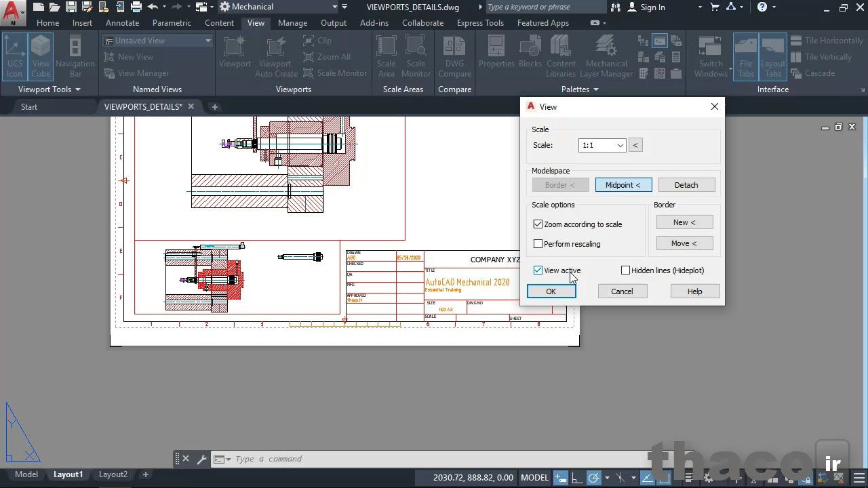This screenshot has height=488, width=868.
Task: Open Content Libraries palette
Action: point(561,57)
